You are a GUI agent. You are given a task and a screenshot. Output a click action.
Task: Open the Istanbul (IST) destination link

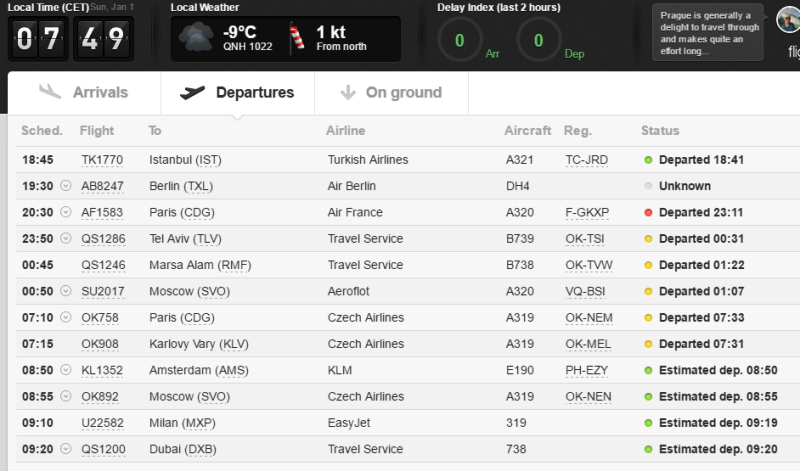click(x=185, y=160)
